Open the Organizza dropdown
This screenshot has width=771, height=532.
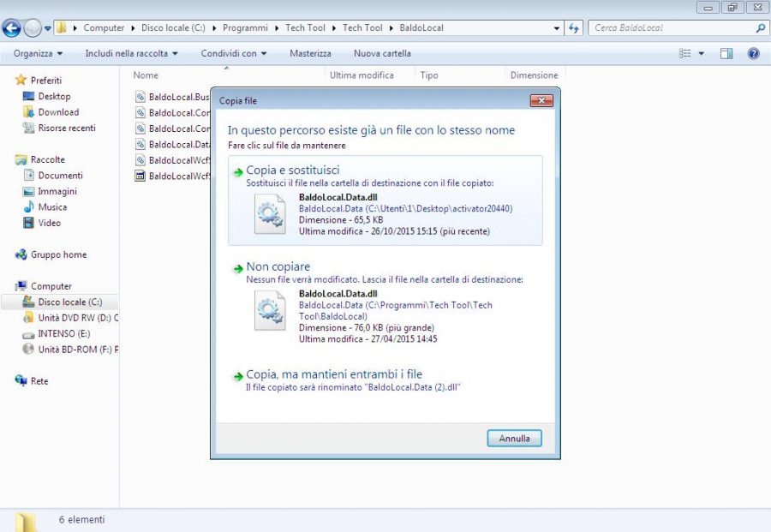[36, 52]
